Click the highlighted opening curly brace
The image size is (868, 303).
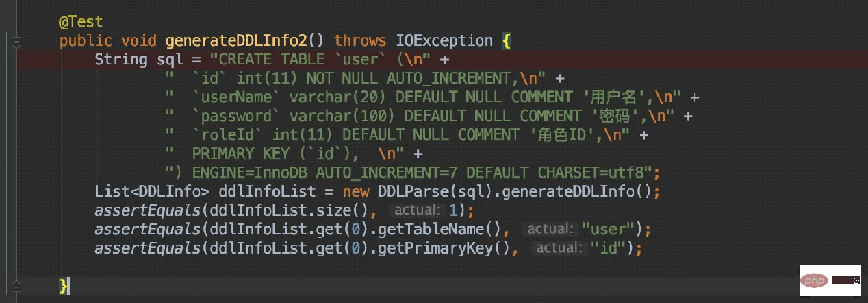coord(507,41)
